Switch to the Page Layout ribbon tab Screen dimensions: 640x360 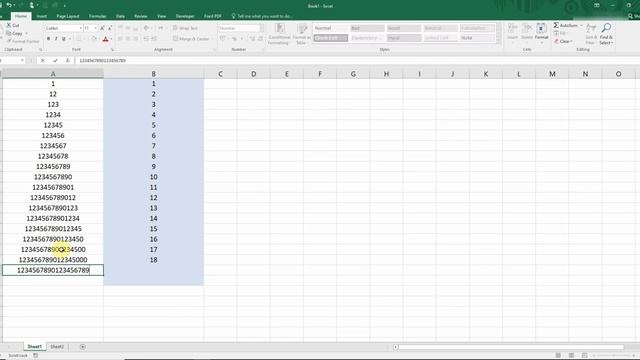click(x=68, y=16)
